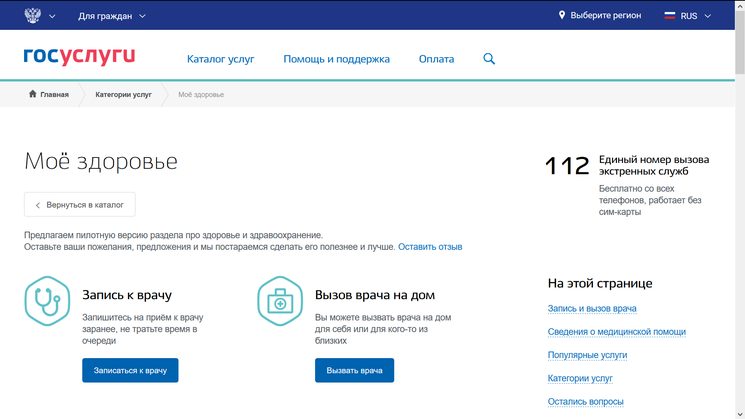Image resolution: width=745 pixels, height=419 pixels.
Task: Click the Госуслуги logo
Action: pyautogui.click(x=79, y=58)
